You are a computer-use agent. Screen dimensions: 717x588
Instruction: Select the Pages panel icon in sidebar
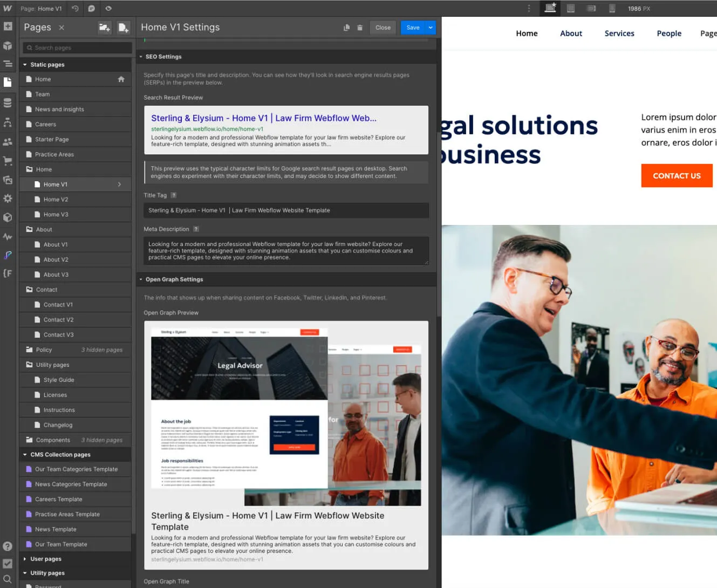click(8, 82)
